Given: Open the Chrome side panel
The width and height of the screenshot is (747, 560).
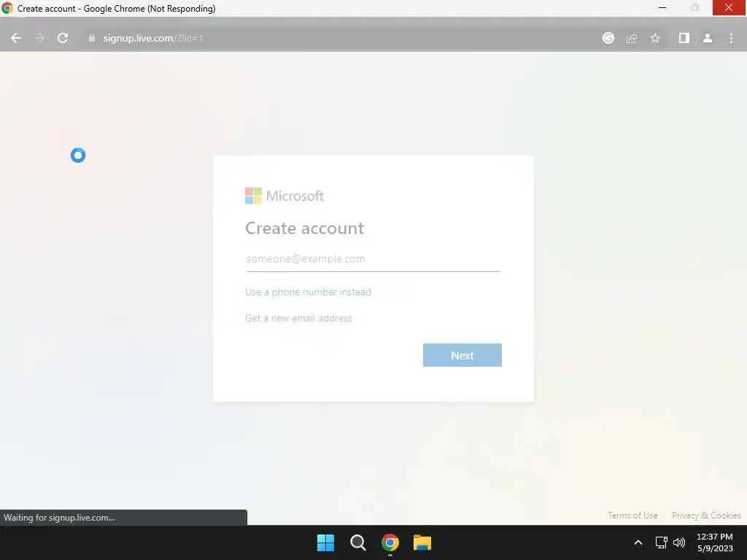Looking at the screenshot, I should coord(684,38).
